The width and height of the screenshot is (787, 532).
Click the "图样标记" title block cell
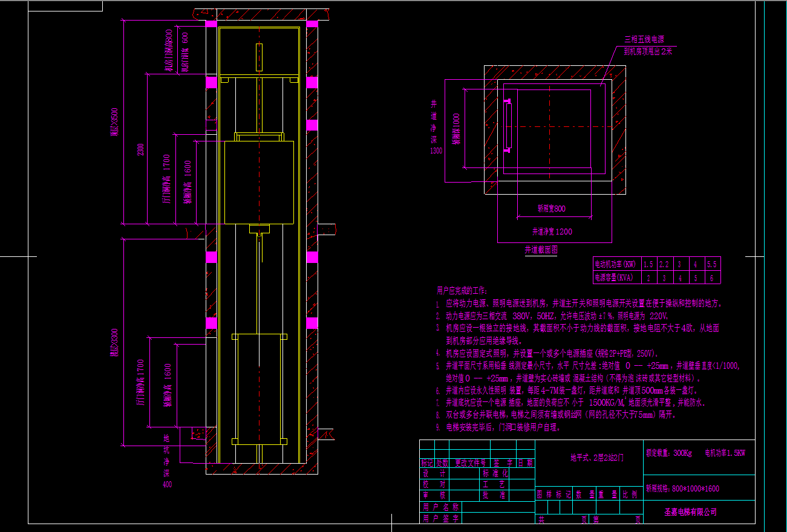tap(554, 494)
